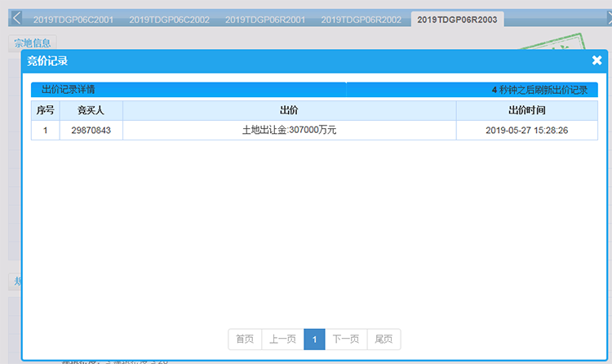Click the 竞买人 column header
The width and height of the screenshot is (612, 364).
(x=91, y=110)
